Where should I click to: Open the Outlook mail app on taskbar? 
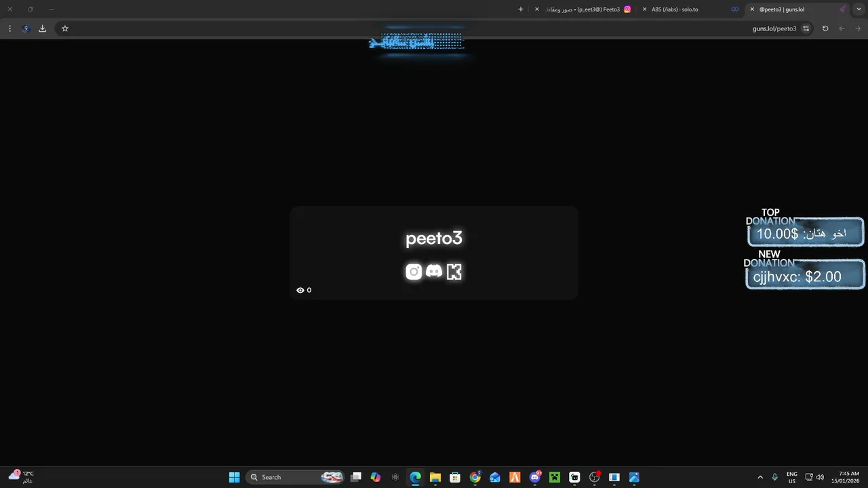click(495, 477)
